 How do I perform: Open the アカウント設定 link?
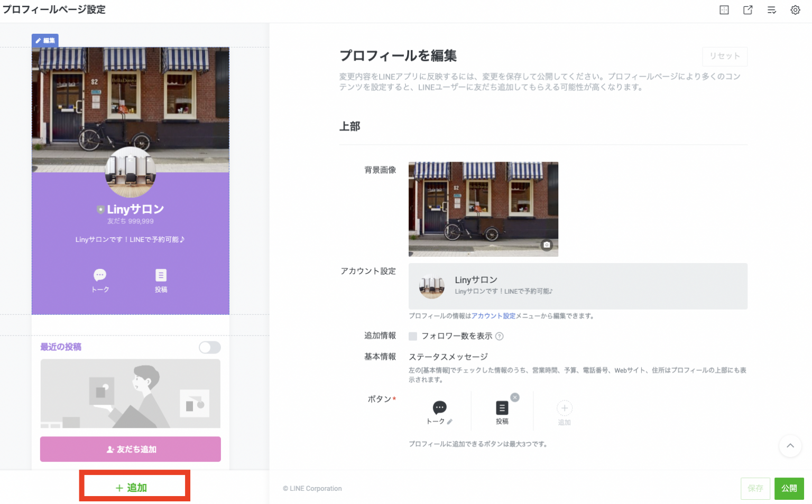point(493,315)
